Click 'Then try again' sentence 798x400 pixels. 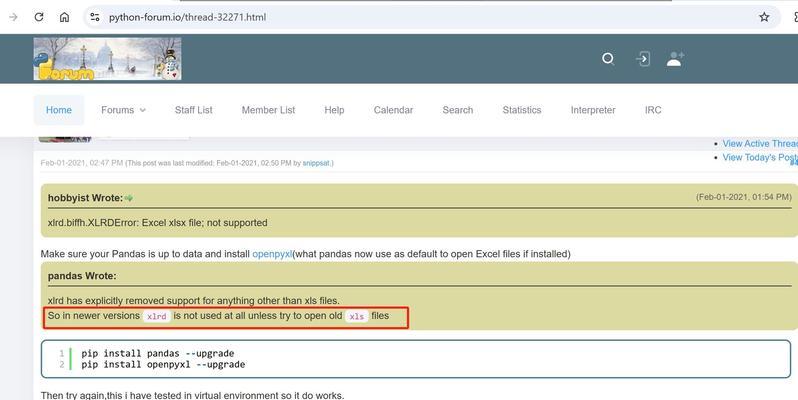click(192, 395)
